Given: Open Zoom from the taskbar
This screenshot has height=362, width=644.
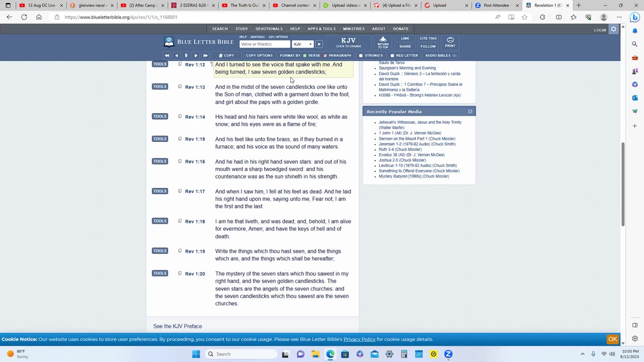Looking at the screenshot, I should 448,354.
